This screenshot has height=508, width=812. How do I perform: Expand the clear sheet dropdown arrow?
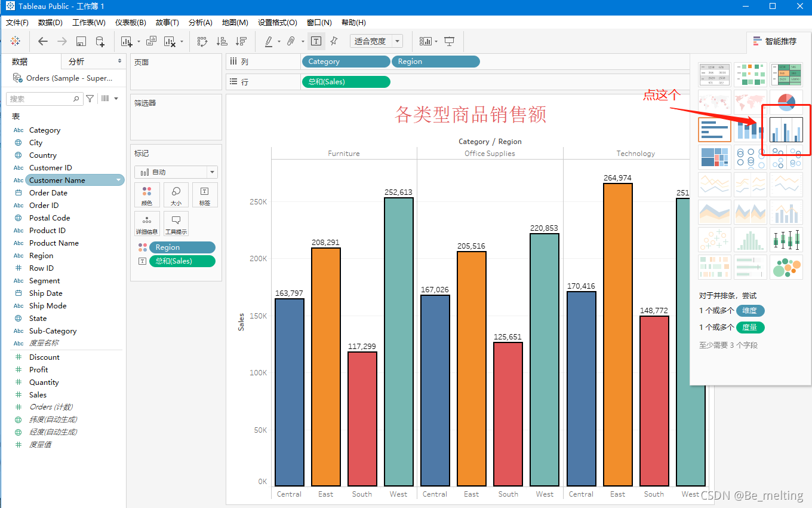[x=182, y=41]
